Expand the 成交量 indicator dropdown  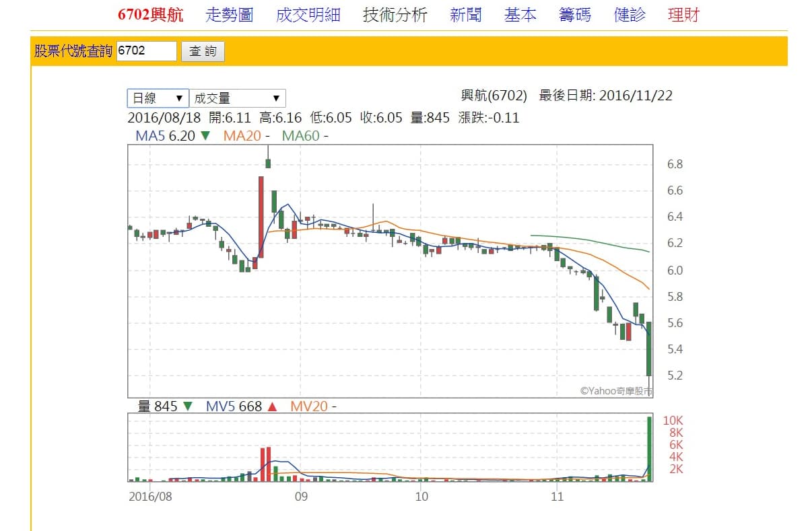pyautogui.click(x=238, y=98)
